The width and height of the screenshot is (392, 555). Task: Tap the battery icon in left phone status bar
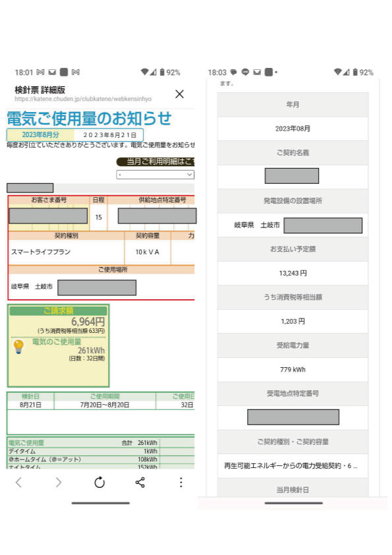pyautogui.click(x=162, y=72)
